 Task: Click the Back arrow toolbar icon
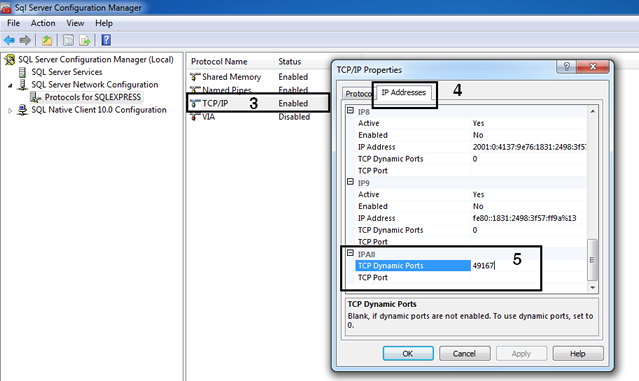(9, 40)
